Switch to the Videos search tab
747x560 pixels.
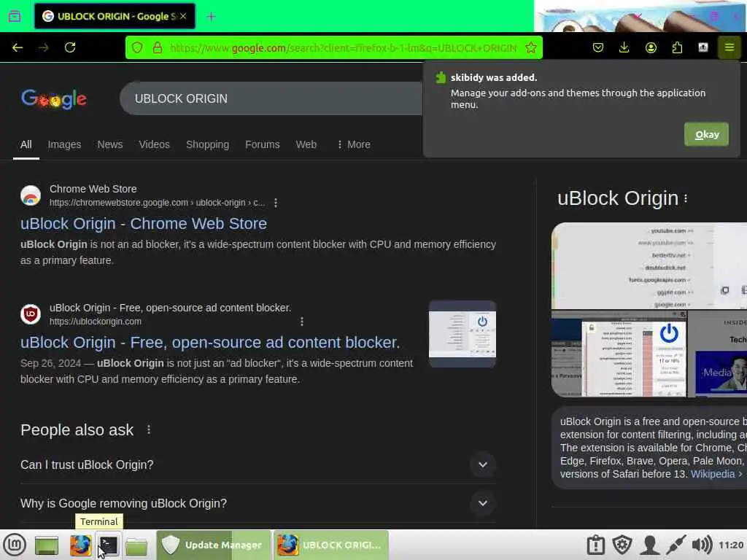click(x=154, y=144)
